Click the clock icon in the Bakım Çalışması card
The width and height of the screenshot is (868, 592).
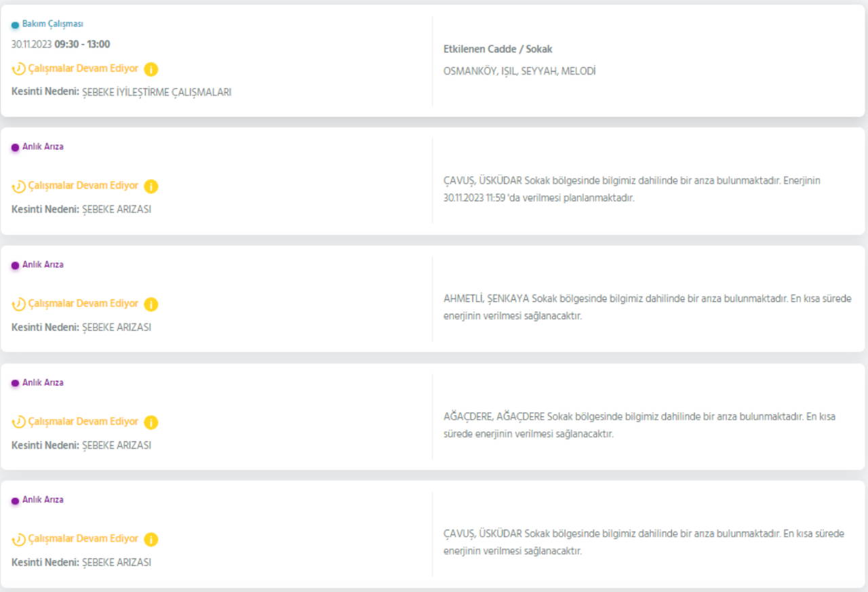point(18,69)
